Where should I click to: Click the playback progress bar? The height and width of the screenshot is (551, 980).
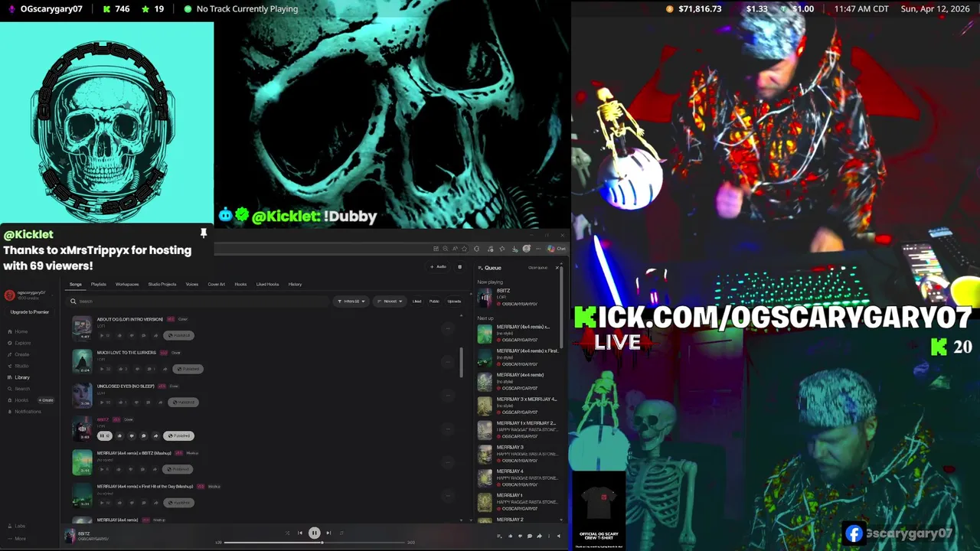(314, 543)
